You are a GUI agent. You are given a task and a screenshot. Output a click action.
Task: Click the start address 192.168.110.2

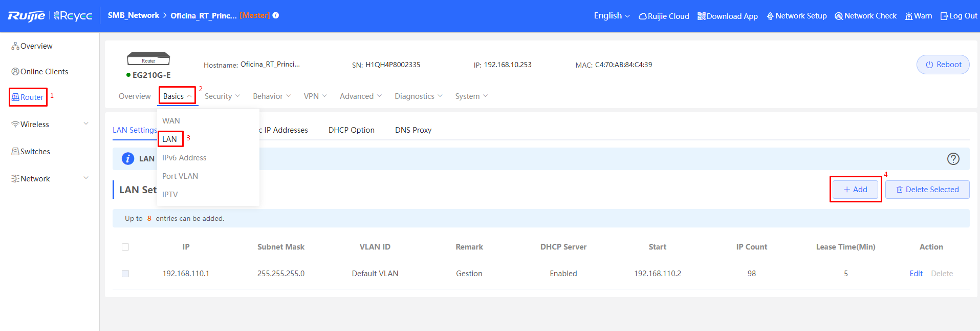click(x=658, y=274)
